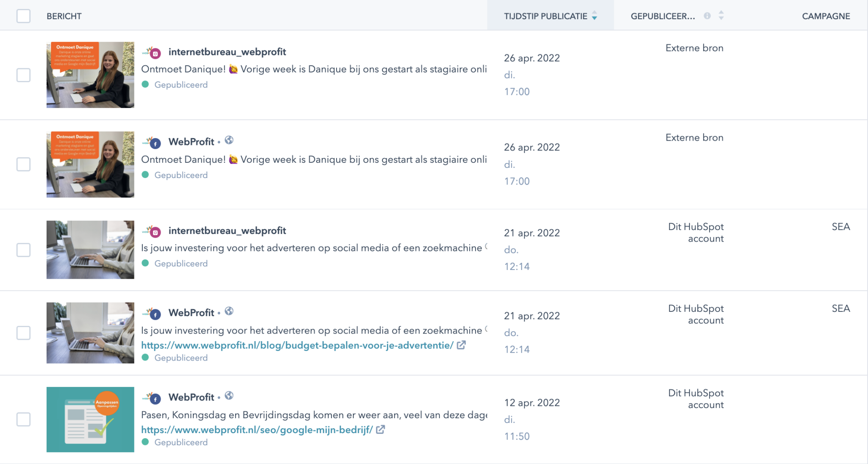
Task: Click 'Dit HubSpot account' on Instagram 21 apr. row
Action: click(x=696, y=233)
